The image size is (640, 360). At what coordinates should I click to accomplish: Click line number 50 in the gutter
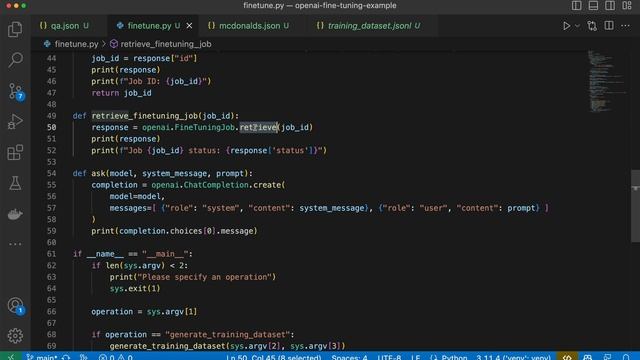tap(51, 127)
